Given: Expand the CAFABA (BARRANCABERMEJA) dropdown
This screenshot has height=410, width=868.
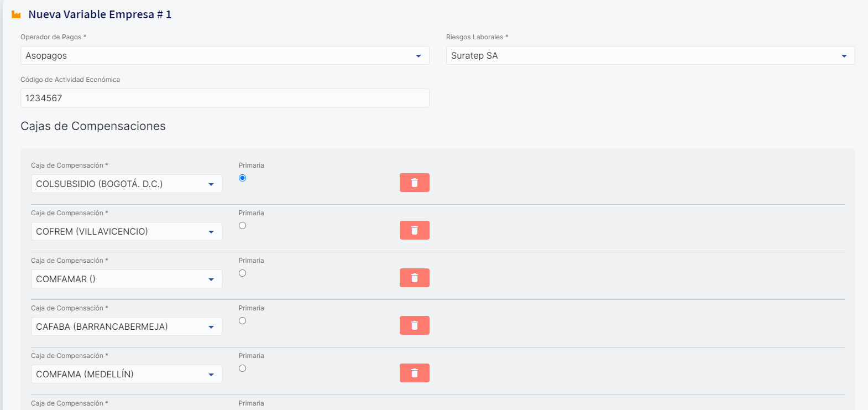Looking at the screenshot, I should (x=127, y=326).
